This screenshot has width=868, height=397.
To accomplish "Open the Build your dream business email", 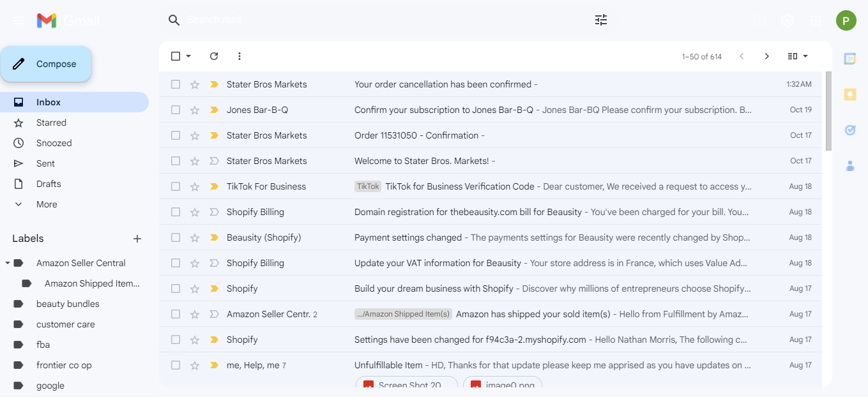I will [x=490, y=288].
